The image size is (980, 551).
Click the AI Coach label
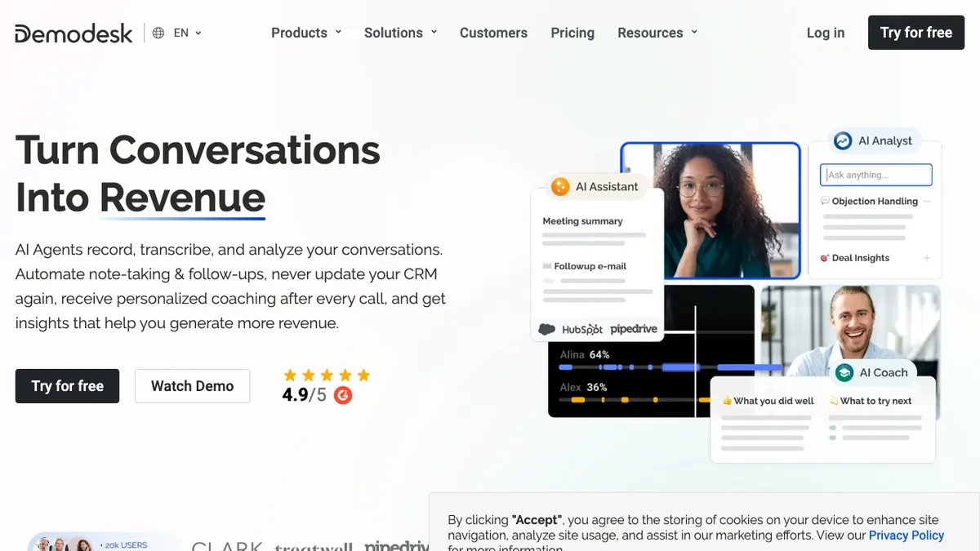click(884, 373)
